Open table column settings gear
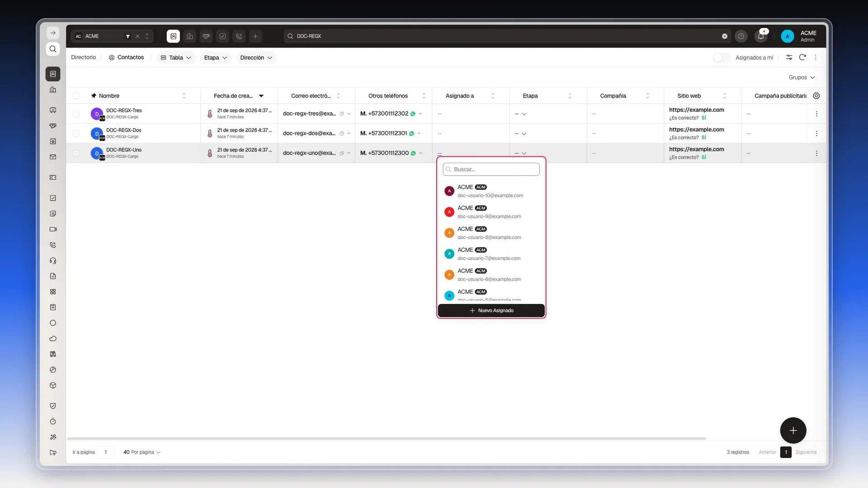 (816, 96)
